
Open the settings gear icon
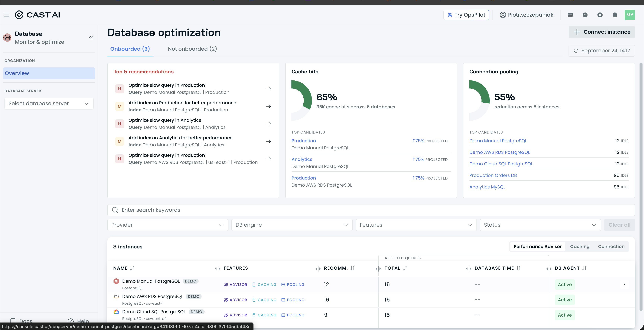(x=600, y=15)
